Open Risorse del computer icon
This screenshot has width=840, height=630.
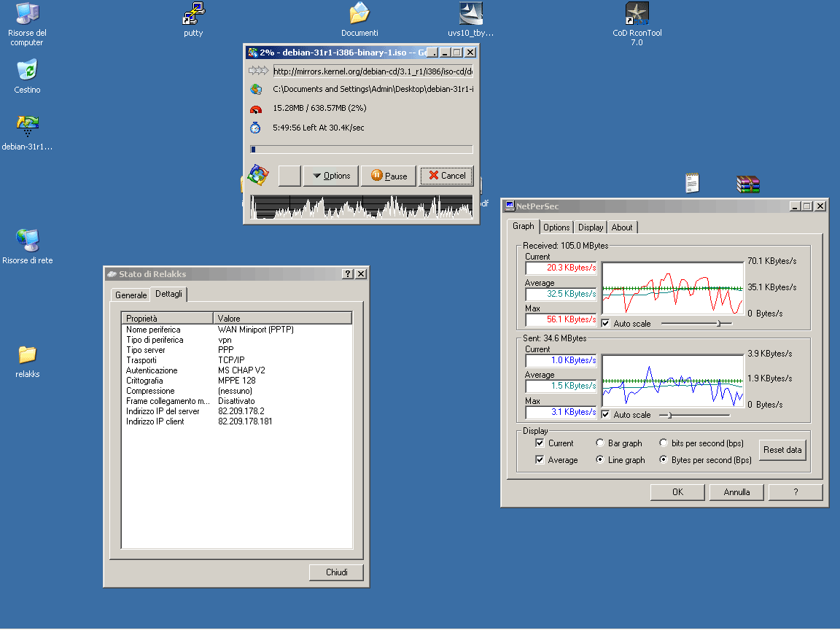[27, 15]
